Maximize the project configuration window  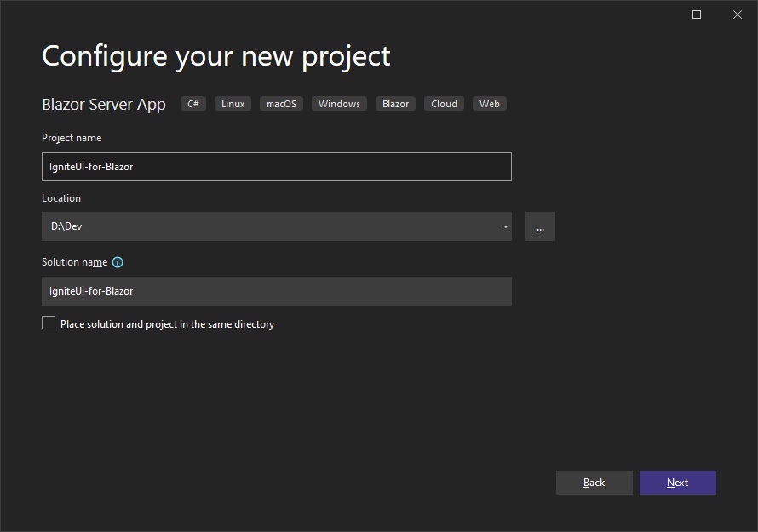pyautogui.click(x=697, y=14)
